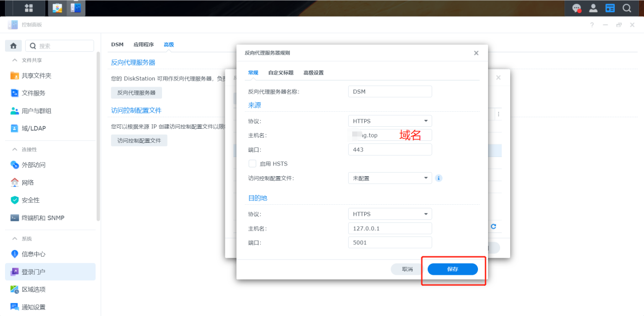Select the Advanced Settings (高级设置) tab
The height and width of the screenshot is (316, 644).
coord(313,73)
